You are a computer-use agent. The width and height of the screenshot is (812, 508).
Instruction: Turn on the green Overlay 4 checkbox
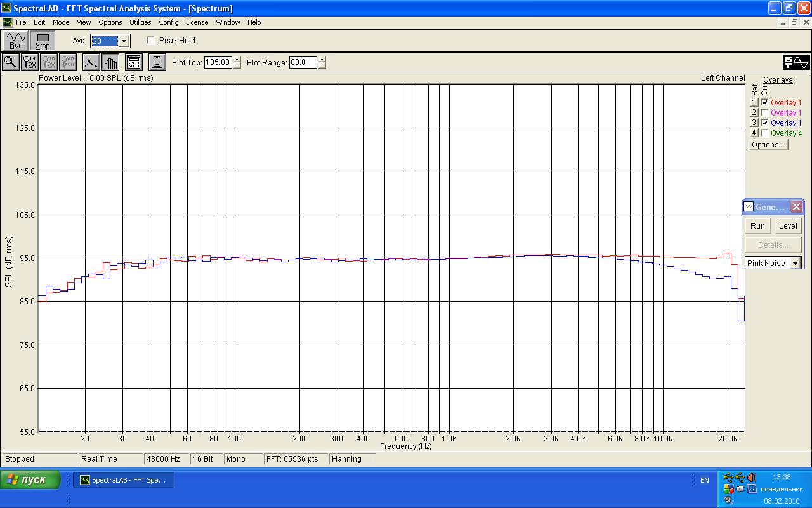764,133
